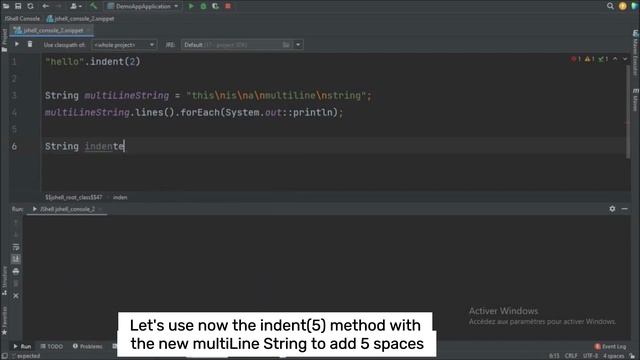This screenshot has width=640, height=360.
Task: Click the yellow IDE update notification icon
Action: coord(622,6)
